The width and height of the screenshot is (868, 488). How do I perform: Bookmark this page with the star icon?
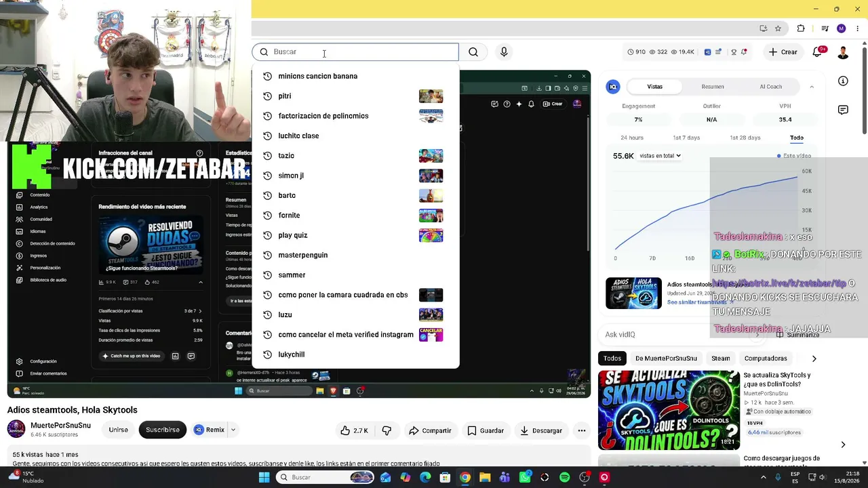[x=778, y=28]
